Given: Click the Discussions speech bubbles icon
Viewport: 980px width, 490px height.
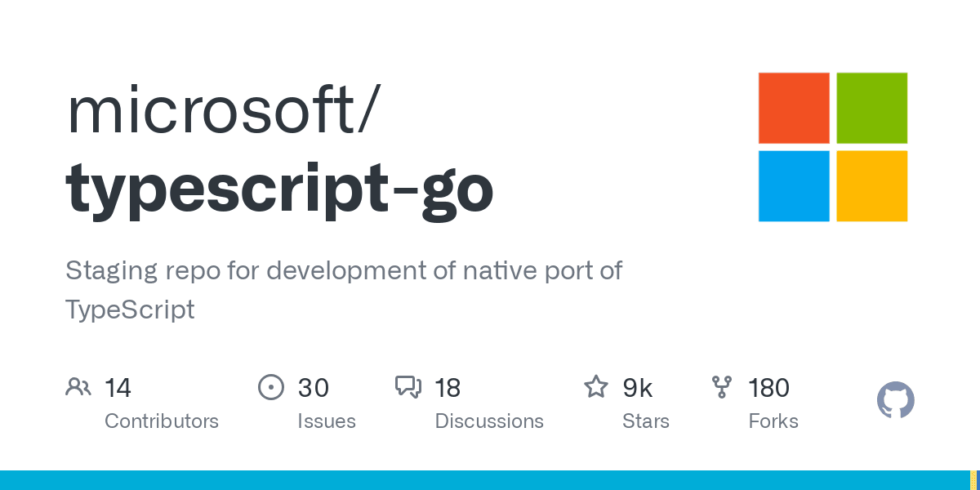Looking at the screenshot, I should pos(408,387).
